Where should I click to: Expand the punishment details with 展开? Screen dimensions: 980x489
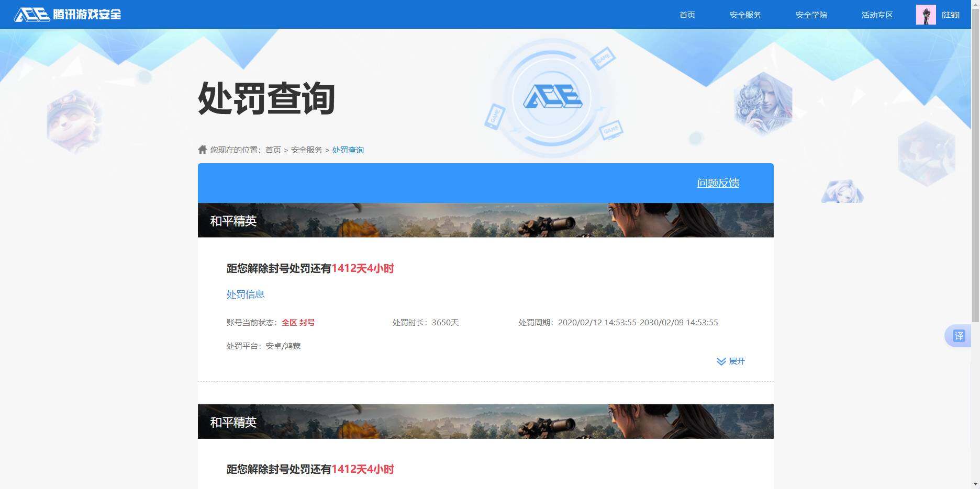[737, 361]
